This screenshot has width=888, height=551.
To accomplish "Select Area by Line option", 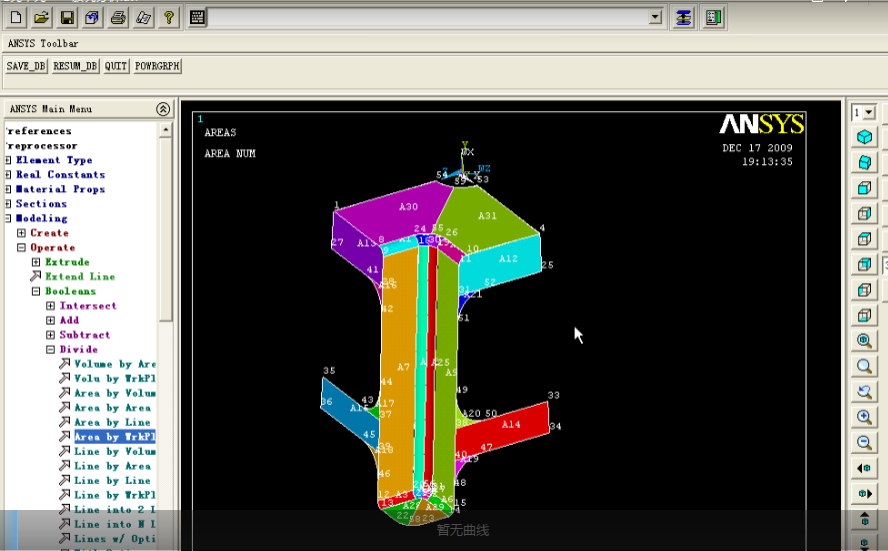I will tap(113, 422).
